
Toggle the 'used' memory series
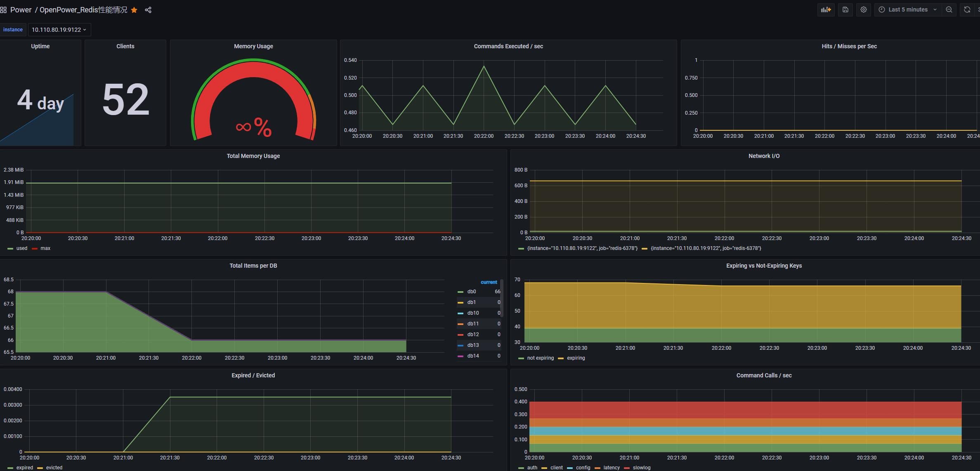(21, 248)
